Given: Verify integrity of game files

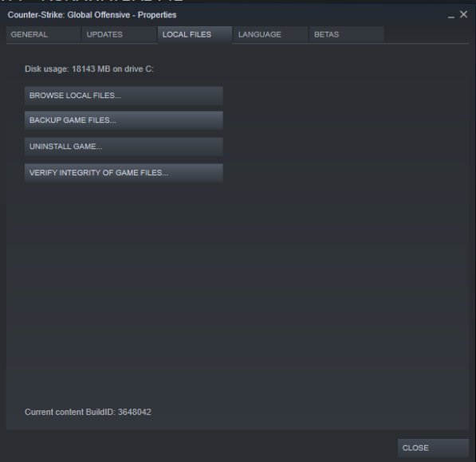Looking at the screenshot, I should tap(124, 173).
